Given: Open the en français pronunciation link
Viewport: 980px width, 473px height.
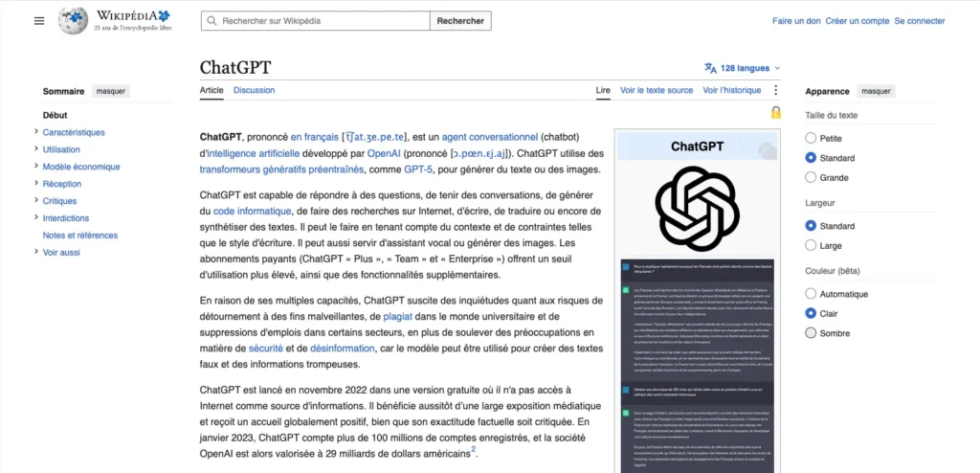Looking at the screenshot, I should pyautogui.click(x=314, y=137).
